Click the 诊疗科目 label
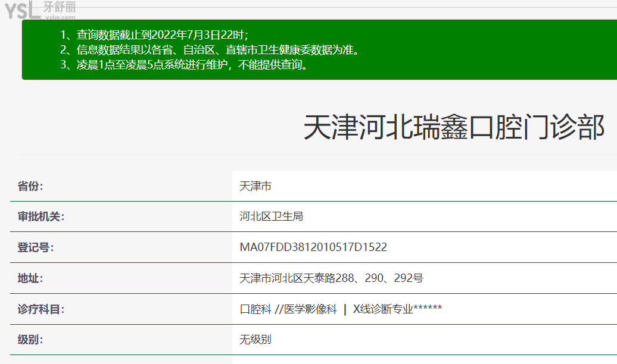The image size is (617, 364). click(41, 309)
